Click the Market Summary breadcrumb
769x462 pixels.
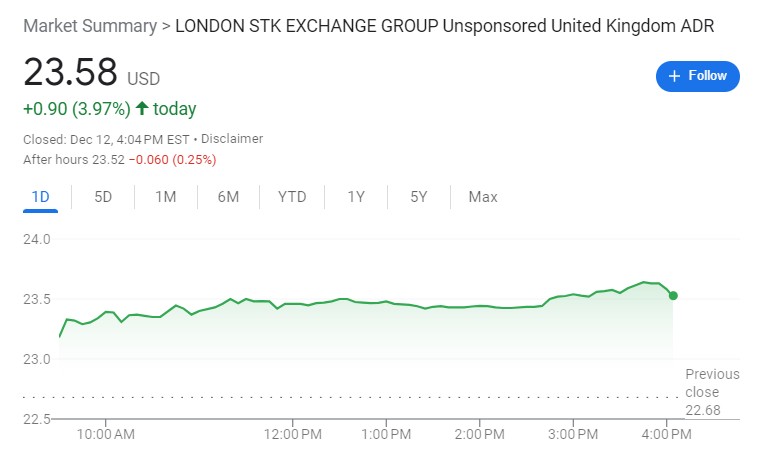(88, 25)
